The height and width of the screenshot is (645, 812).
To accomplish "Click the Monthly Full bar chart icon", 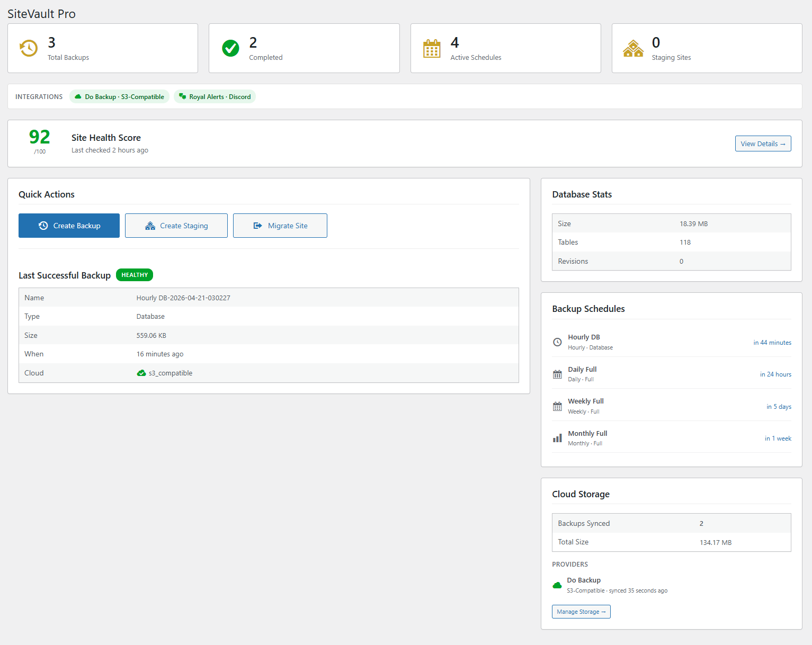I will 557,438.
